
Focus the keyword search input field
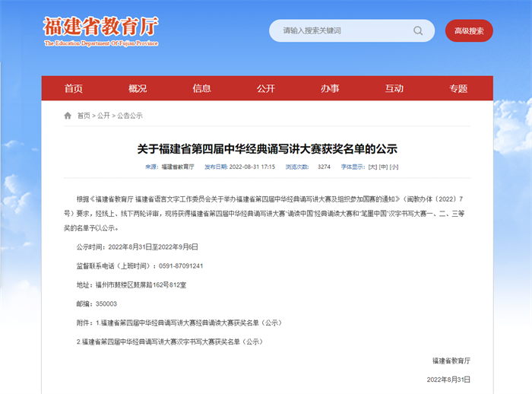tap(342, 31)
